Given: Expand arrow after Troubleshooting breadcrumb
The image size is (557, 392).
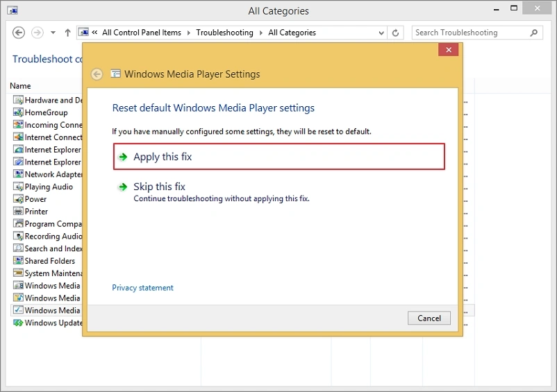Looking at the screenshot, I should [261, 33].
